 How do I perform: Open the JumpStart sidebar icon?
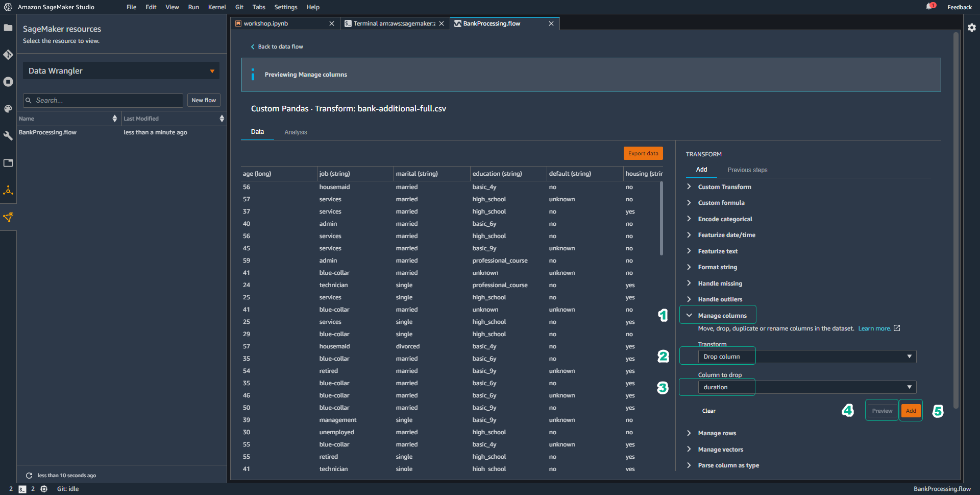[x=8, y=191]
